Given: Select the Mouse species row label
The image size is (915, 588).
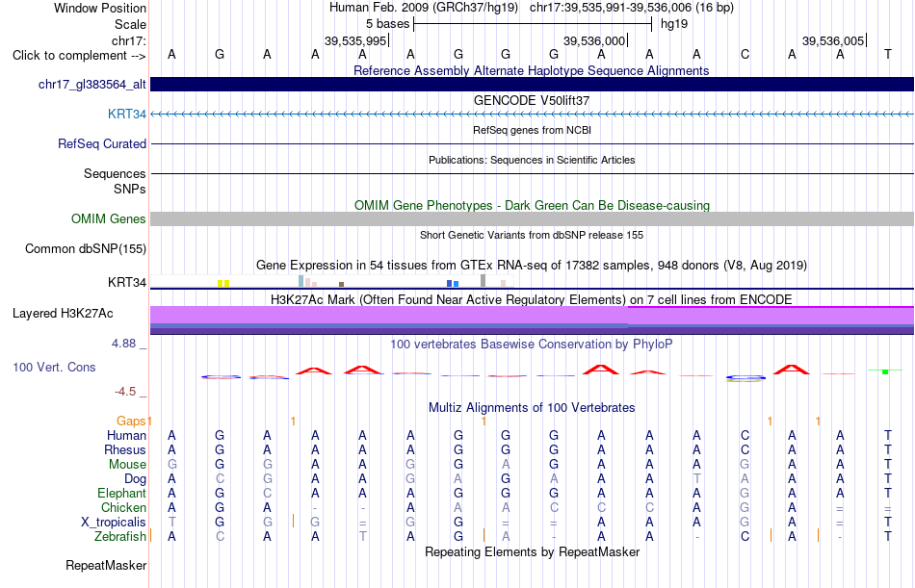Looking at the screenshot, I should pos(127,464).
